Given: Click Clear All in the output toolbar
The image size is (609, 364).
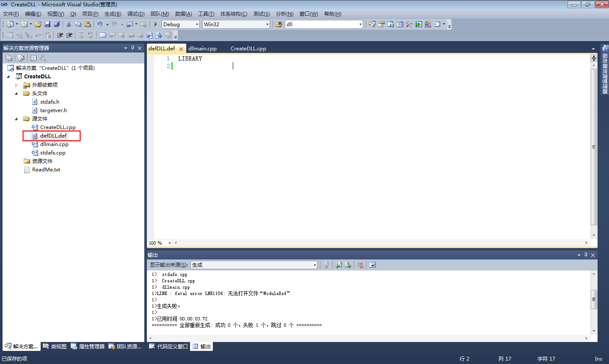Looking at the screenshot, I should coord(360,265).
